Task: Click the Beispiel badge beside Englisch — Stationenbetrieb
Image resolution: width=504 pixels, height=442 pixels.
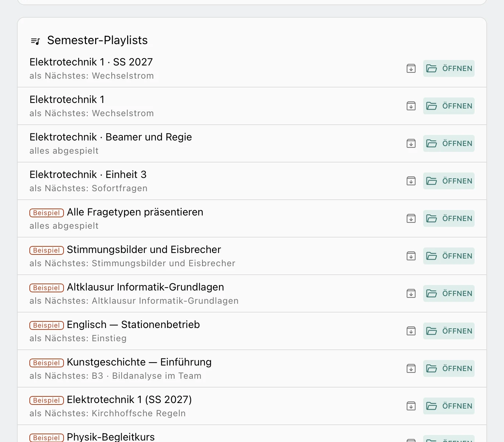Action: coord(47,325)
